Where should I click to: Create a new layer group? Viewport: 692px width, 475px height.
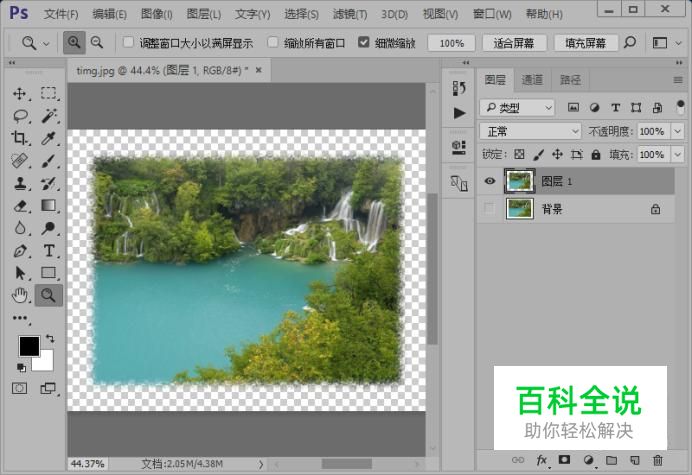[611, 460]
